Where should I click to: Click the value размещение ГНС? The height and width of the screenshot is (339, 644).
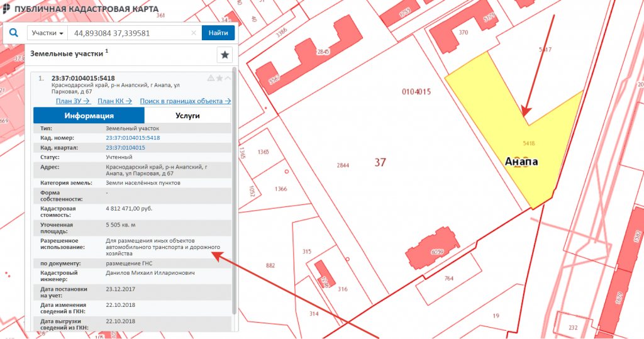click(x=129, y=264)
